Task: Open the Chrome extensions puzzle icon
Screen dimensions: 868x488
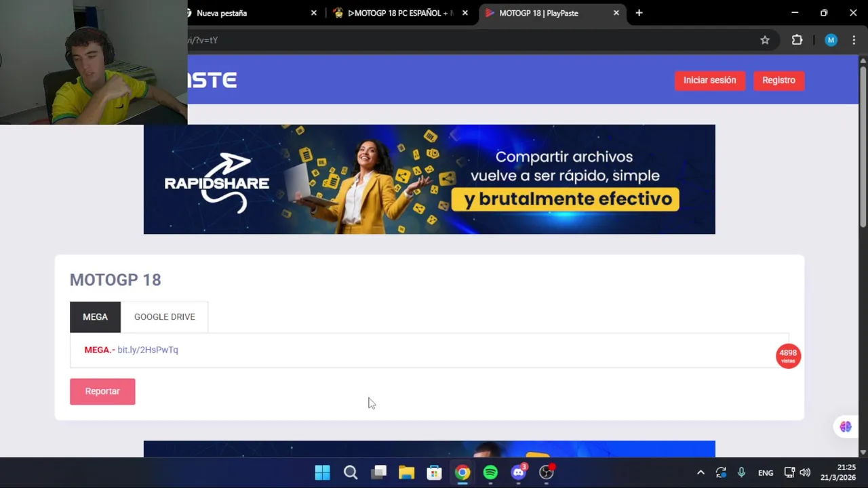Action: [797, 40]
